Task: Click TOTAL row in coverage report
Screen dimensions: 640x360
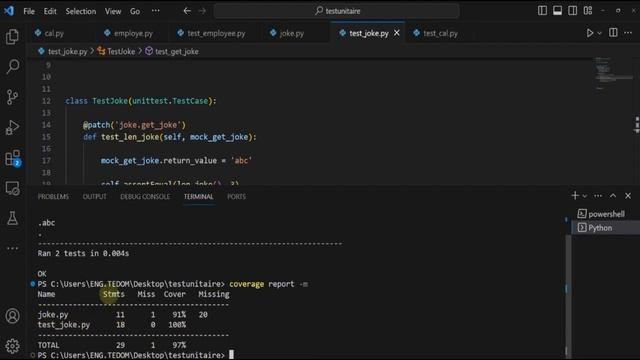Action: (x=112, y=345)
